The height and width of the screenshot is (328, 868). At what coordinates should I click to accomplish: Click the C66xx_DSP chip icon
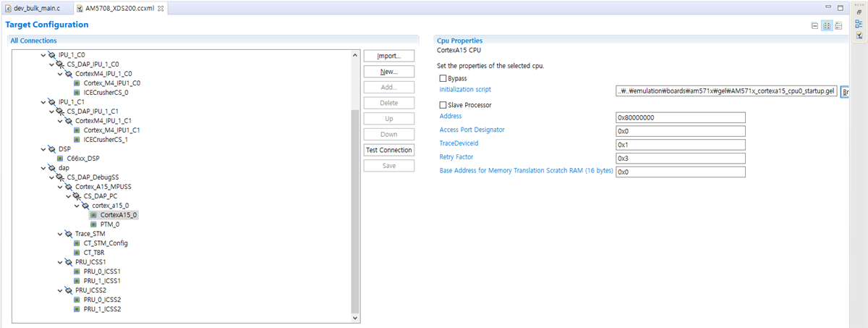(60, 159)
